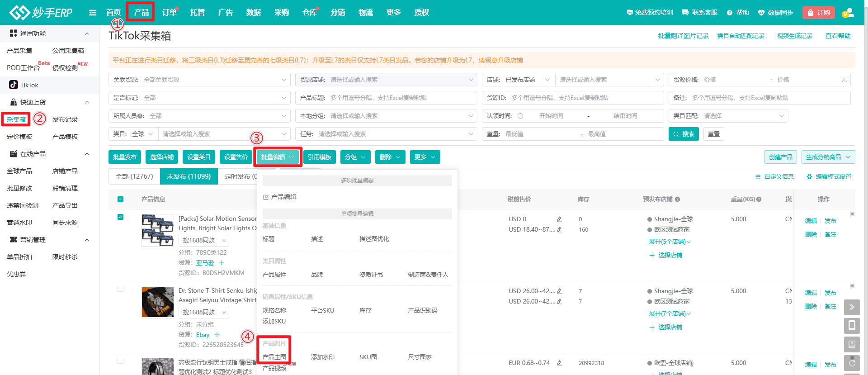Click plus icon next to Ebay source
Viewport: 868px width, 375px height.
217,335
